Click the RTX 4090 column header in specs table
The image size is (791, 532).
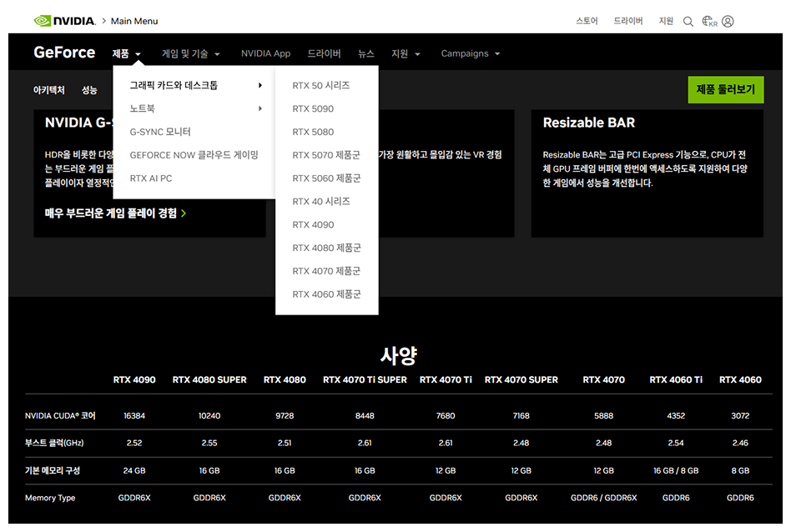pos(134,379)
